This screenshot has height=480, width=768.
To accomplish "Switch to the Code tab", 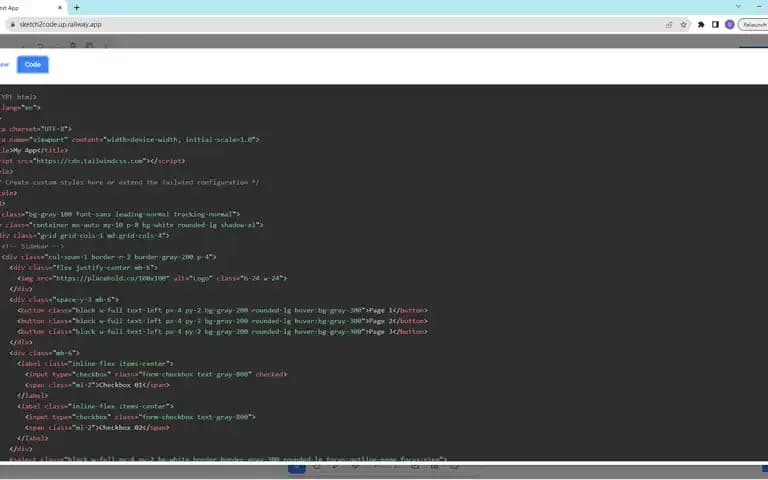I will point(33,65).
